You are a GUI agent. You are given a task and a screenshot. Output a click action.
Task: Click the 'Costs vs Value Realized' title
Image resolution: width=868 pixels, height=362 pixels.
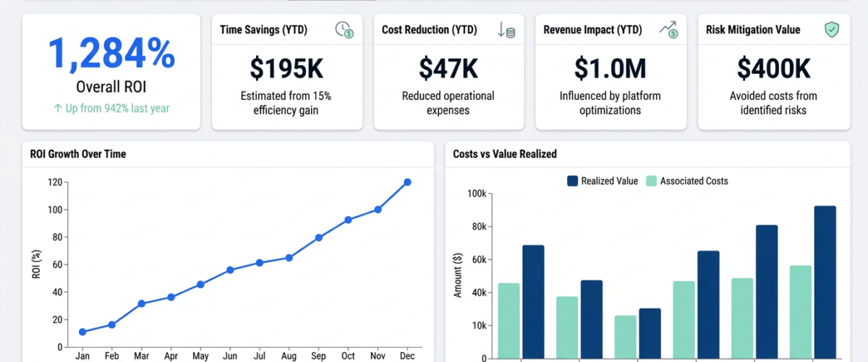tap(505, 153)
